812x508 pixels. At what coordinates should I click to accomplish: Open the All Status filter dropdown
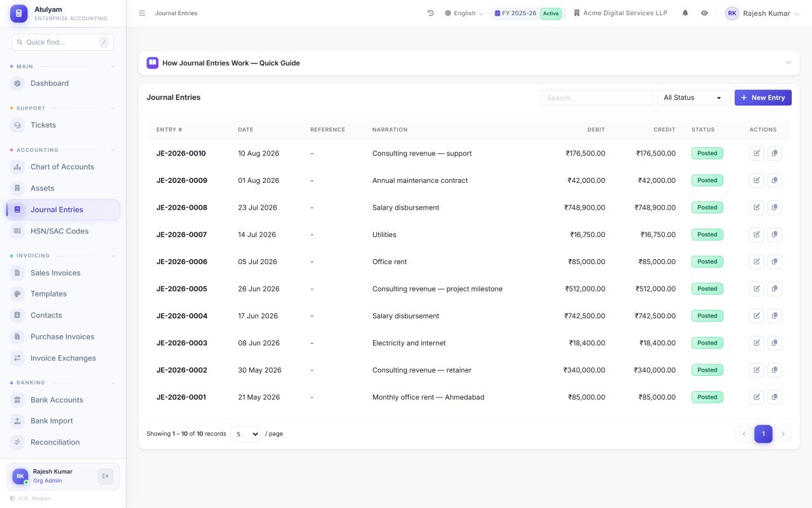click(x=693, y=98)
